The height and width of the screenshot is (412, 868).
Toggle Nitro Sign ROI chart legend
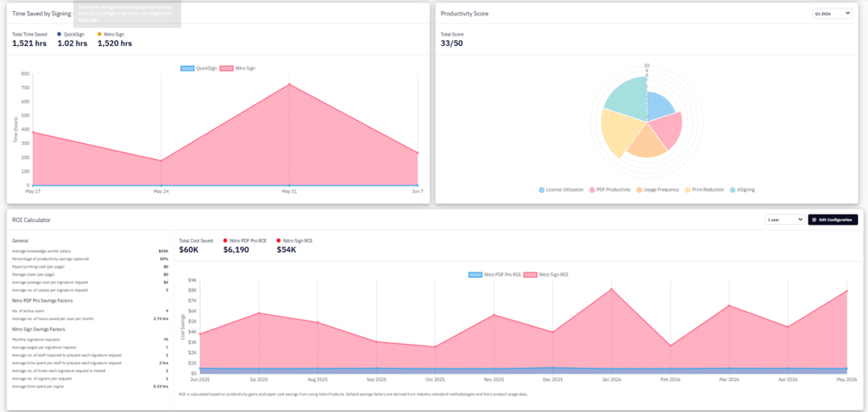pyautogui.click(x=545, y=274)
